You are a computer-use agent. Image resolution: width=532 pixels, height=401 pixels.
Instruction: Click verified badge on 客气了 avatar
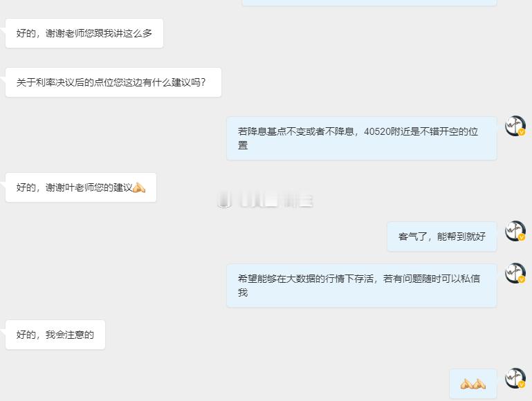coord(522,237)
